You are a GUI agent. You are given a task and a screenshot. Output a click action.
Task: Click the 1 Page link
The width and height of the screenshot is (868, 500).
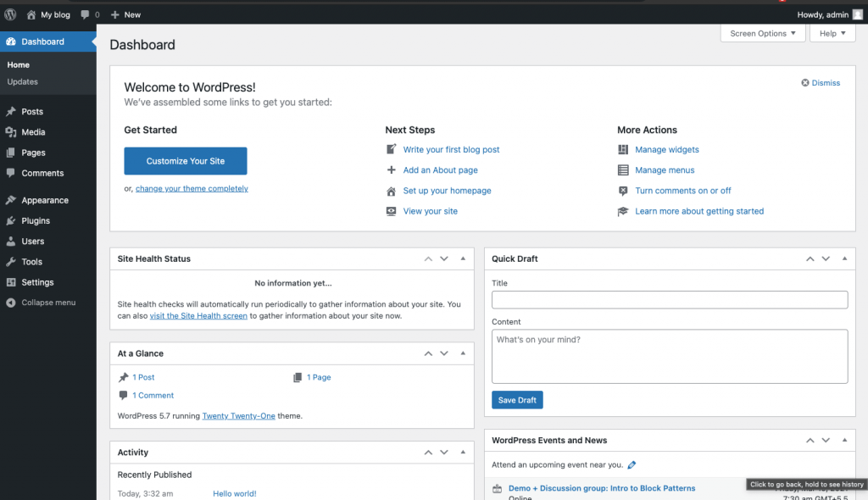(x=319, y=377)
